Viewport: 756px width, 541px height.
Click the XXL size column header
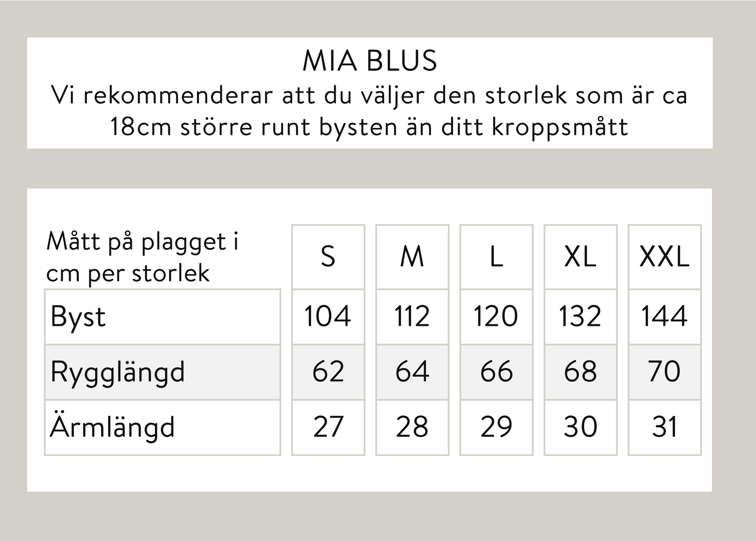664,257
